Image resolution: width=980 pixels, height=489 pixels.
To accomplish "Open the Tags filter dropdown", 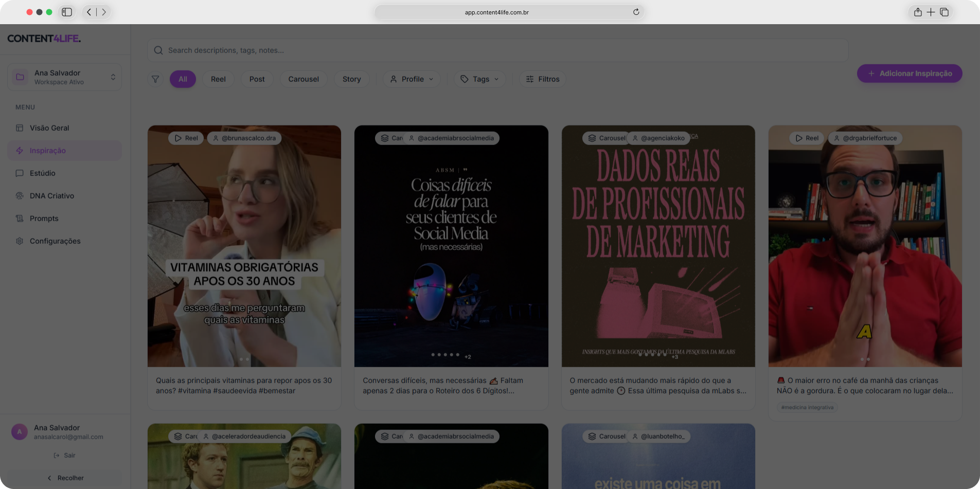I will pos(479,79).
